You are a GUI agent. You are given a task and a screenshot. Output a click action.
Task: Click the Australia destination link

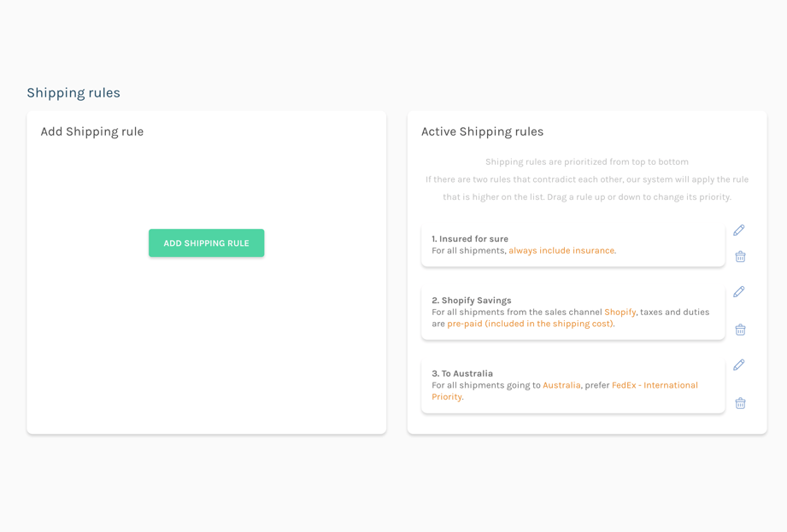(563, 385)
